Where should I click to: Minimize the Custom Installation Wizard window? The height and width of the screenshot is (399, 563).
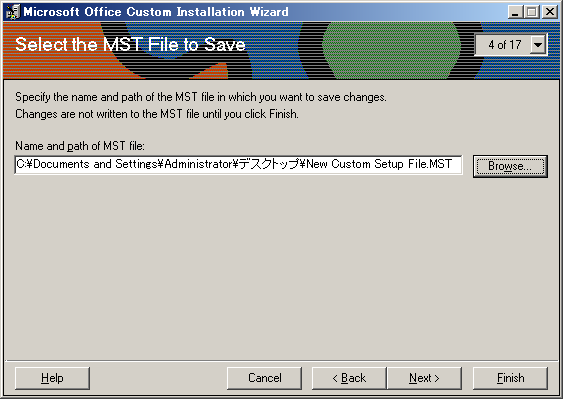[516, 12]
